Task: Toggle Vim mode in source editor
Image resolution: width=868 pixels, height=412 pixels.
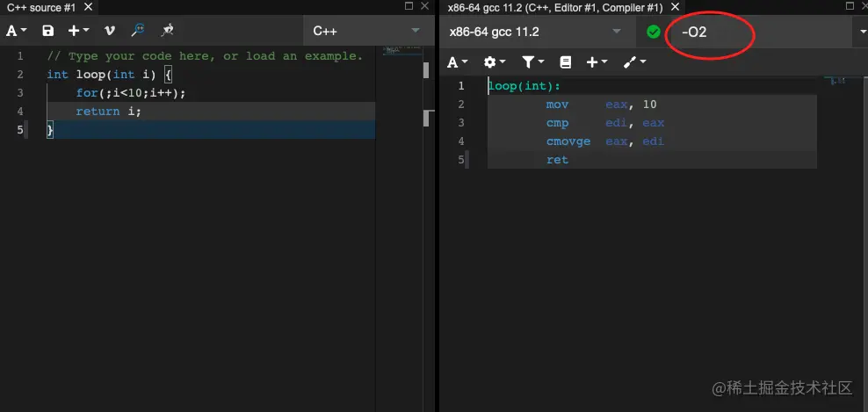Action: point(110,31)
